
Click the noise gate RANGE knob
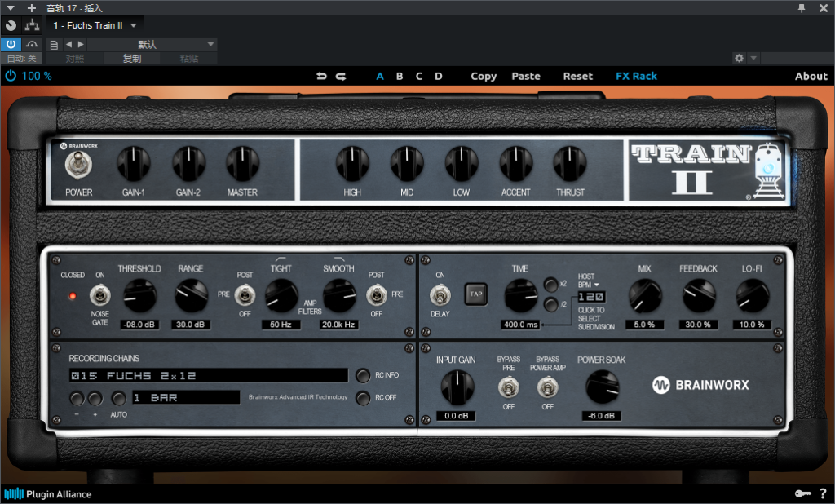(x=191, y=295)
